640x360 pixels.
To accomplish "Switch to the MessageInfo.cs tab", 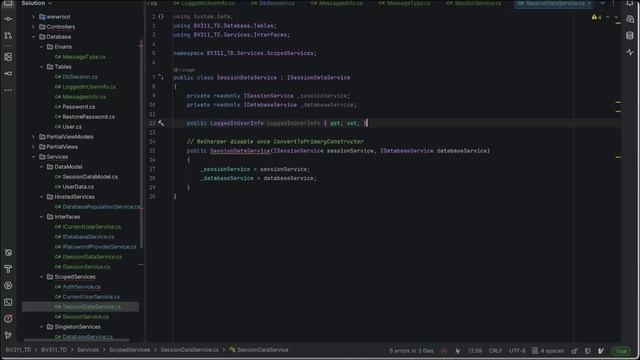I will 336,3.
